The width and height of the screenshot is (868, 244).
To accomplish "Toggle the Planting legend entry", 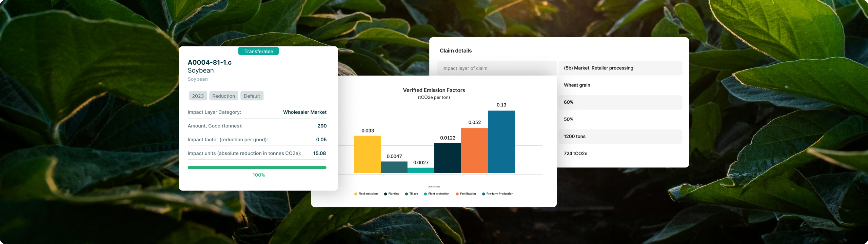I will [x=392, y=194].
